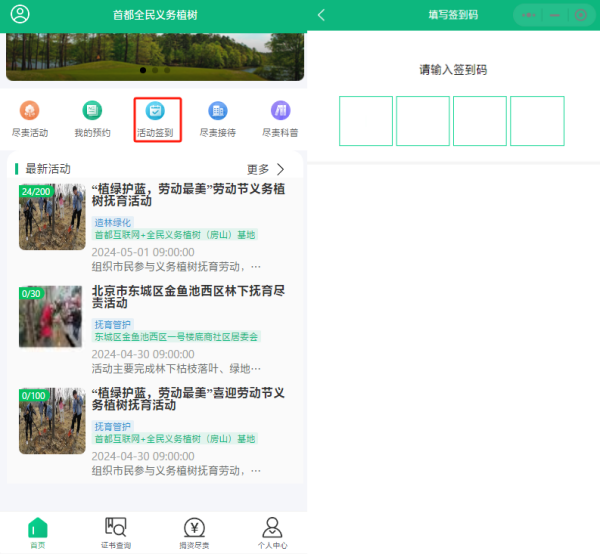Image resolution: width=600 pixels, height=554 pixels.
Task: Click the first sign-in code box
Action: pyautogui.click(x=366, y=121)
